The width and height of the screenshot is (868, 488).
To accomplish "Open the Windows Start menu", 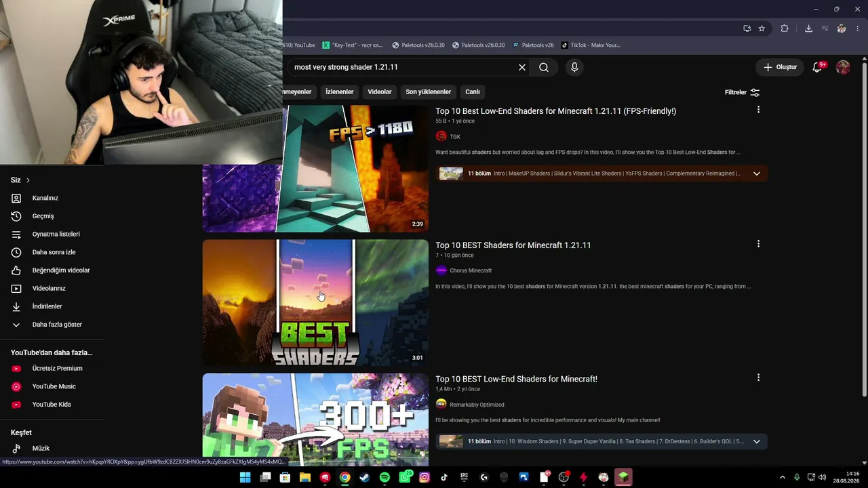I will coord(245,477).
